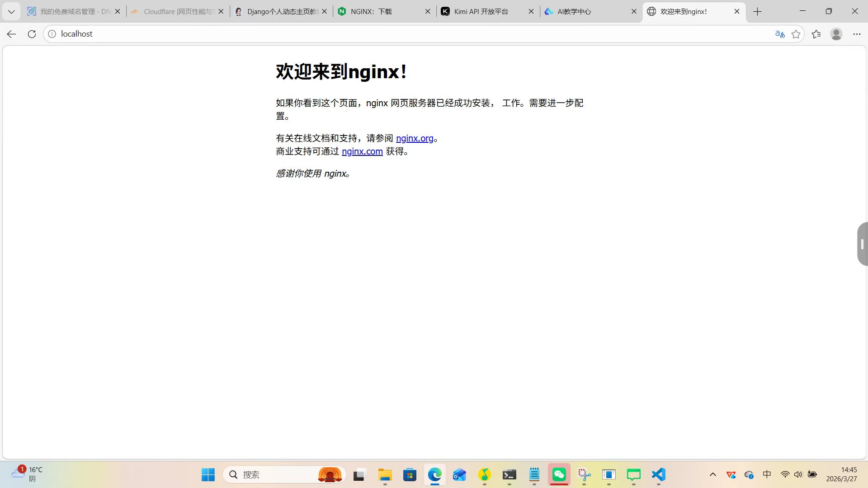Screen dimensions: 868x488
Task: Open the volume speaker tray icon
Action: coord(798,474)
